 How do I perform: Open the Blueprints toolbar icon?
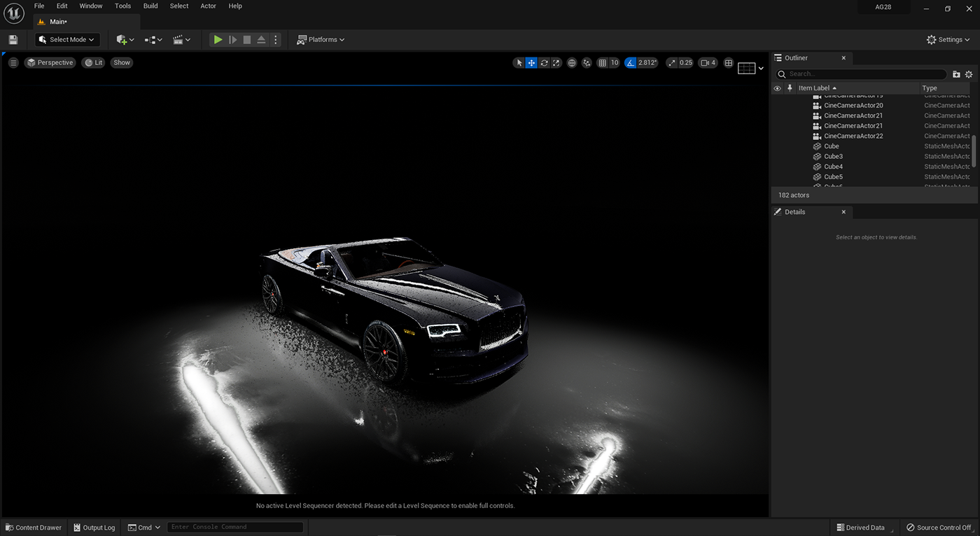click(150, 39)
